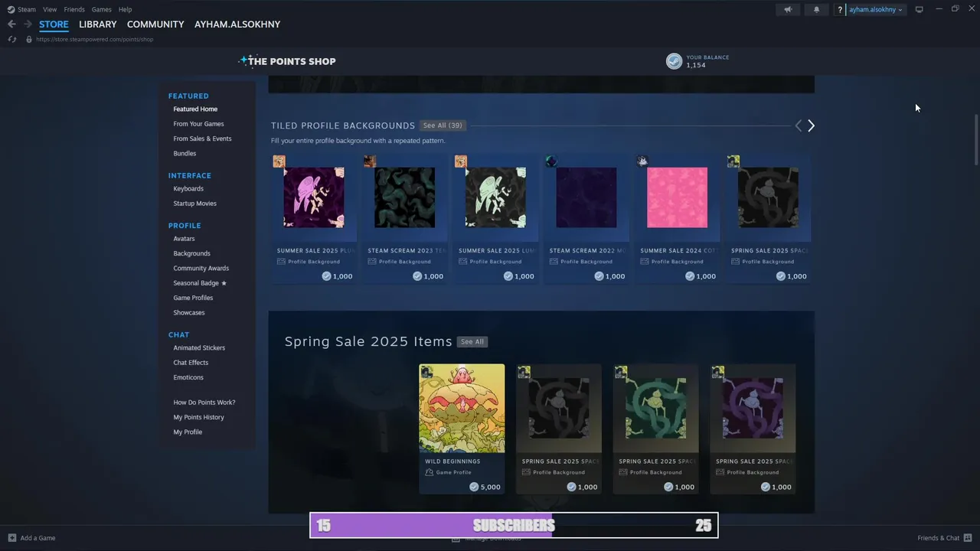Viewport: 980px width, 551px height.
Task: Click the points coin balance icon
Action: tap(674, 61)
